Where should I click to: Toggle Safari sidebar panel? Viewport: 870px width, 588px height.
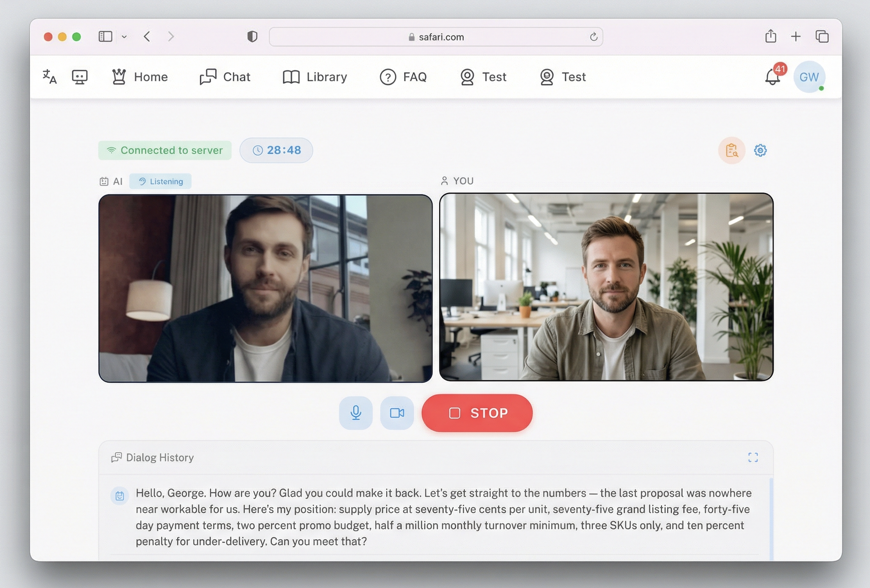tap(105, 37)
